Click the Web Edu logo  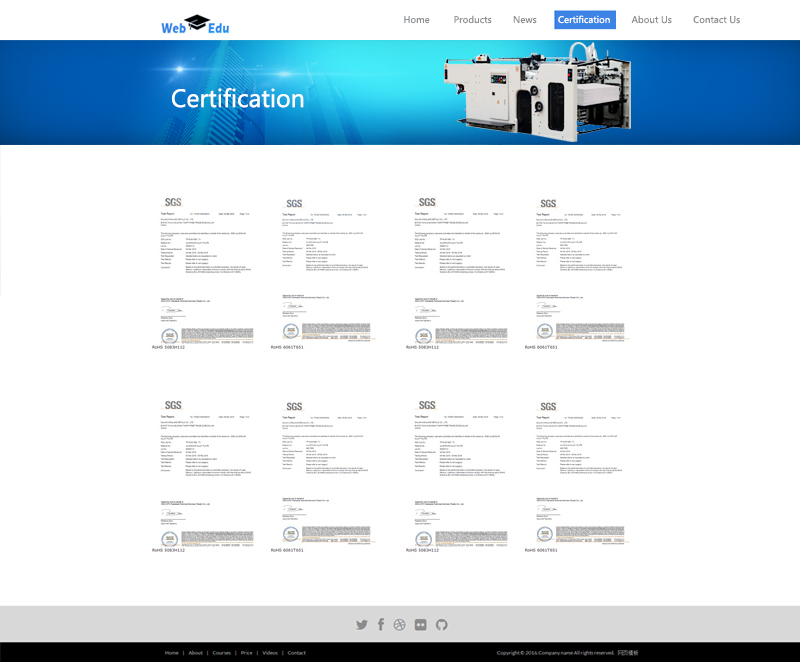[195, 24]
